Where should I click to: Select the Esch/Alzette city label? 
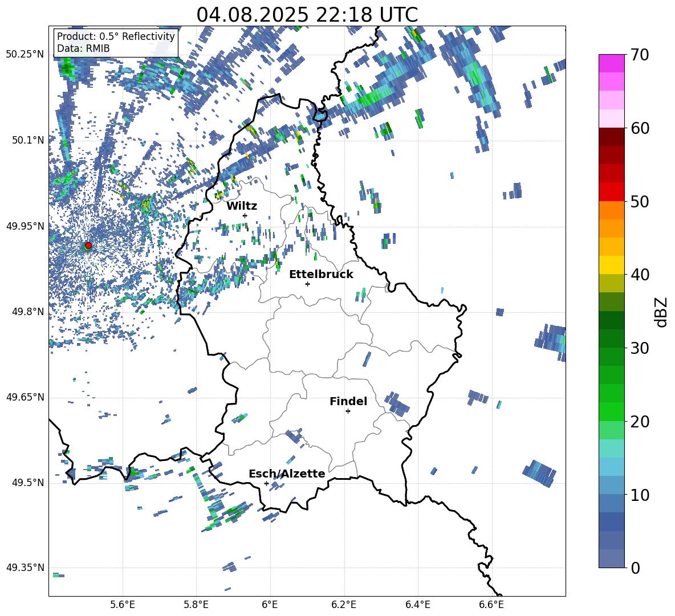click(x=287, y=474)
